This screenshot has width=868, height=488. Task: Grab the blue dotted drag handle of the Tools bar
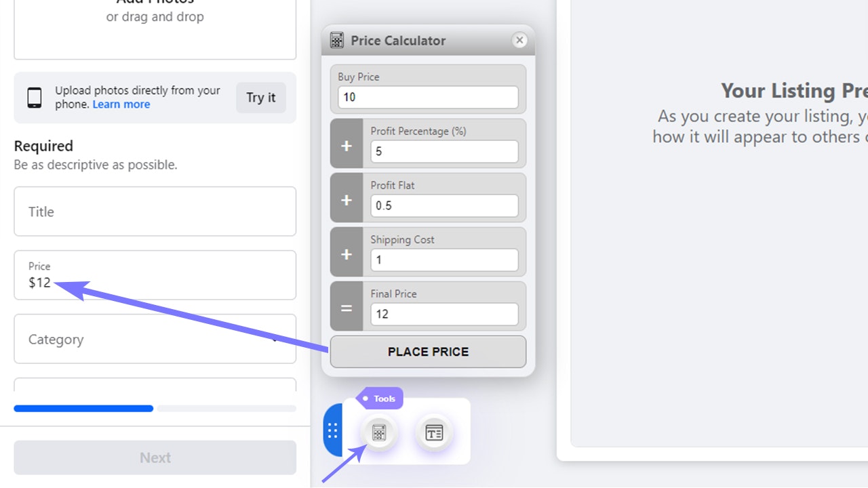click(x=333, y=430)
